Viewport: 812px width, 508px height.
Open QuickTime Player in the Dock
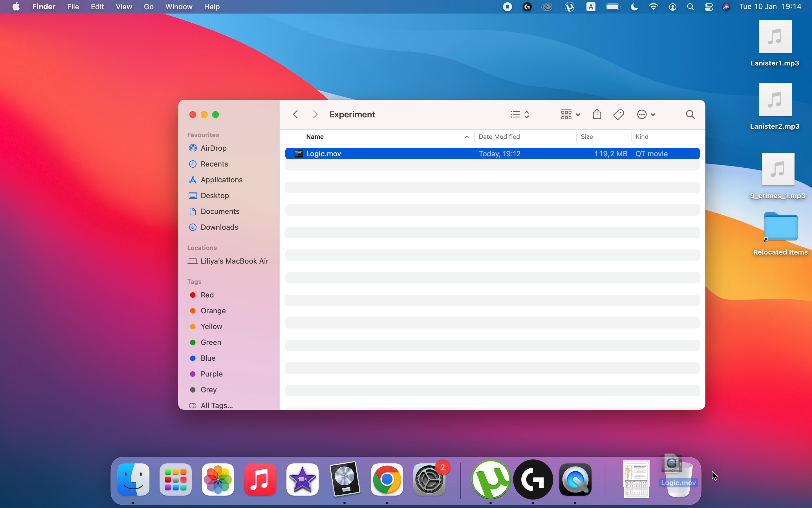(x=576, y=480)
